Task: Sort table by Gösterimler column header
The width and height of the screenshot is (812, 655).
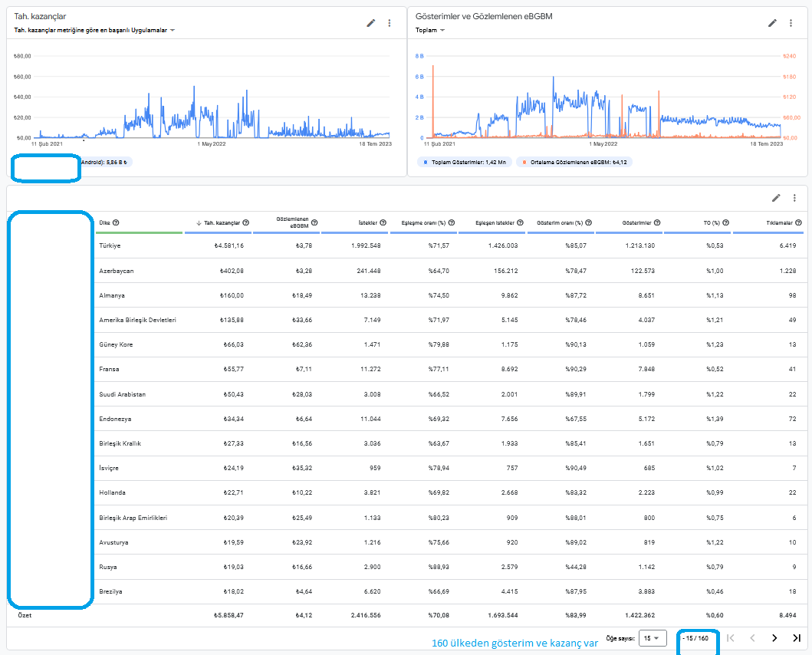Action: (x=636, y=223)
